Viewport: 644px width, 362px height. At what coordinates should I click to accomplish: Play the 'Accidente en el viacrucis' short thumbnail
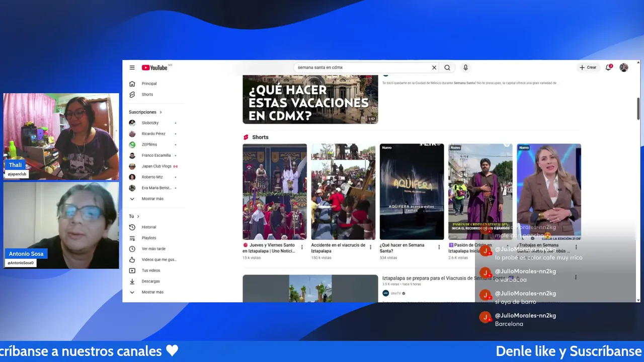[343, 192]
